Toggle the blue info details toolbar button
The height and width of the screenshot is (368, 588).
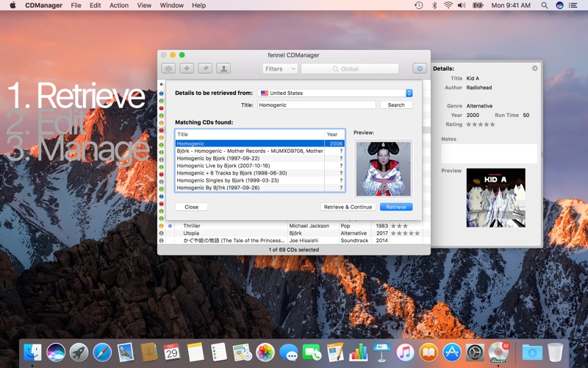[420, 68]
